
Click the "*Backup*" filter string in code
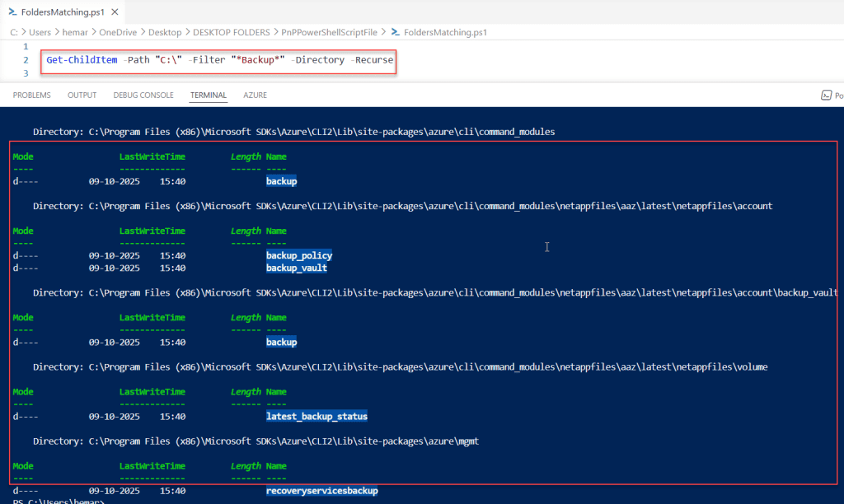click(x=258, y=59)
